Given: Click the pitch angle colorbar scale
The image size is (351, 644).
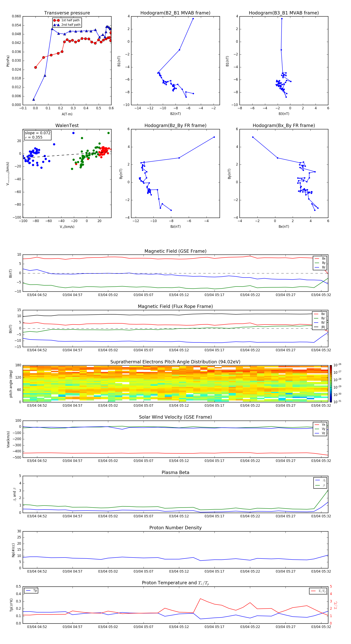Looking at the screenshot, I should pyautogui.click(x=331, y=383).
